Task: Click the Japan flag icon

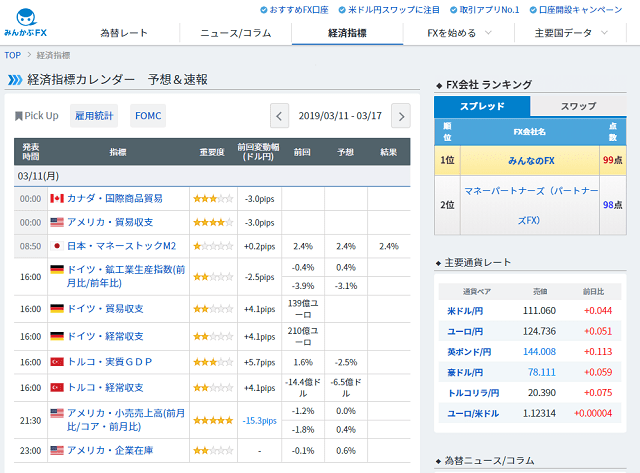Action: point(57,246)
